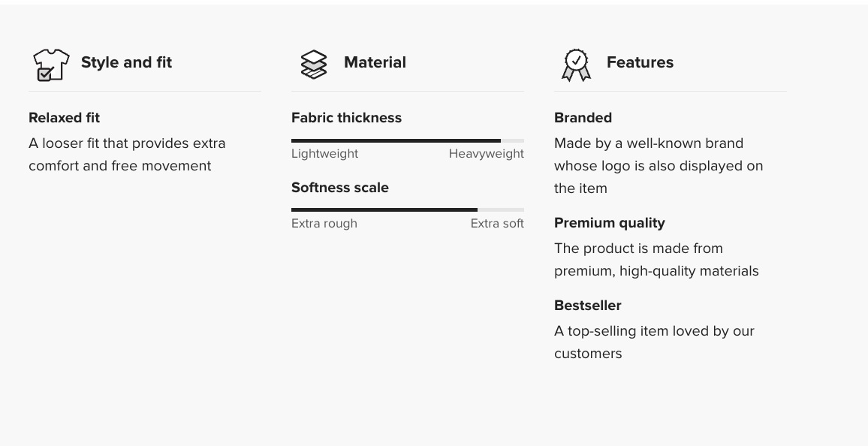Viewport: 868px width, 446px height.
Task: Click the Extra soft scale label
Action: (x=497, y=224)
